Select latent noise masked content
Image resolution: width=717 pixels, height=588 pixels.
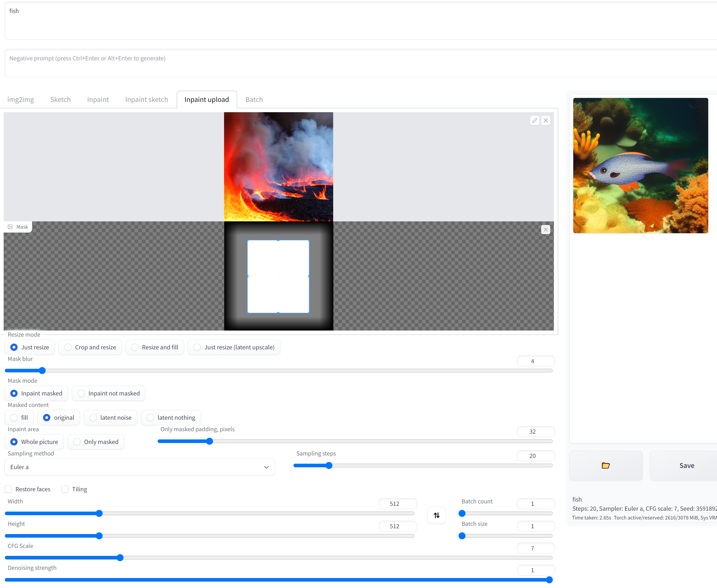tap(93, 418)
